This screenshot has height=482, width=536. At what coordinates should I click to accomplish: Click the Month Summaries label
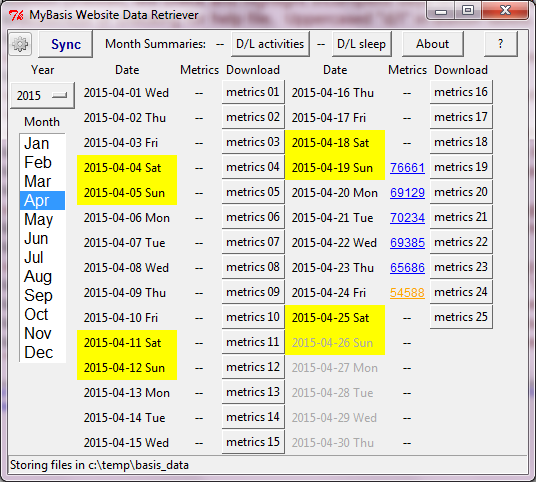click(155, 44)
